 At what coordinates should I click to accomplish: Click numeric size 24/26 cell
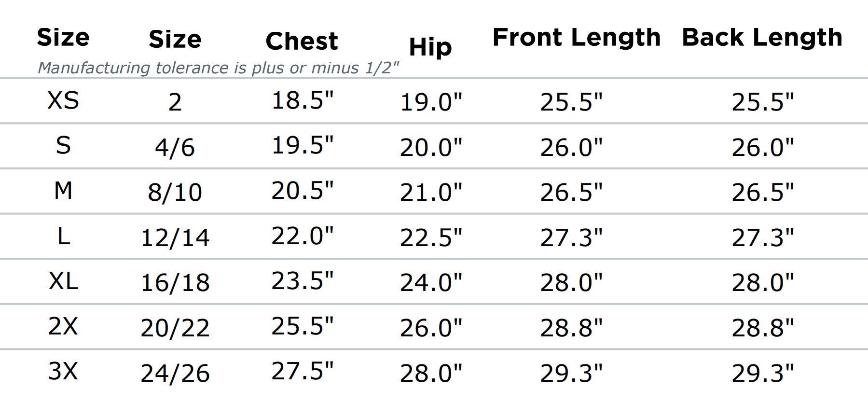[175, 373]
